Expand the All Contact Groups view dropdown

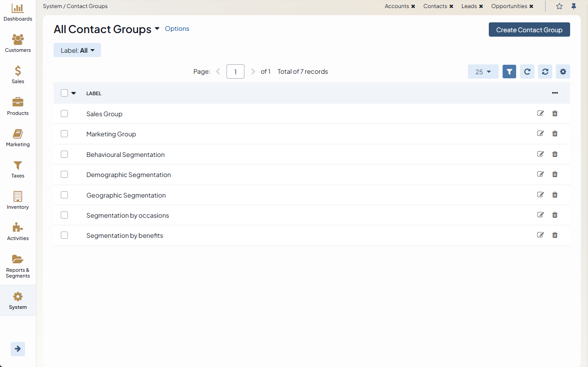157,29
